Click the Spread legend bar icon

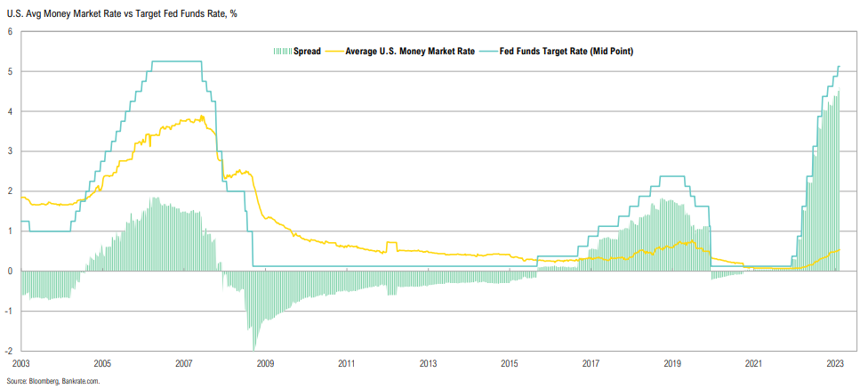282,52
